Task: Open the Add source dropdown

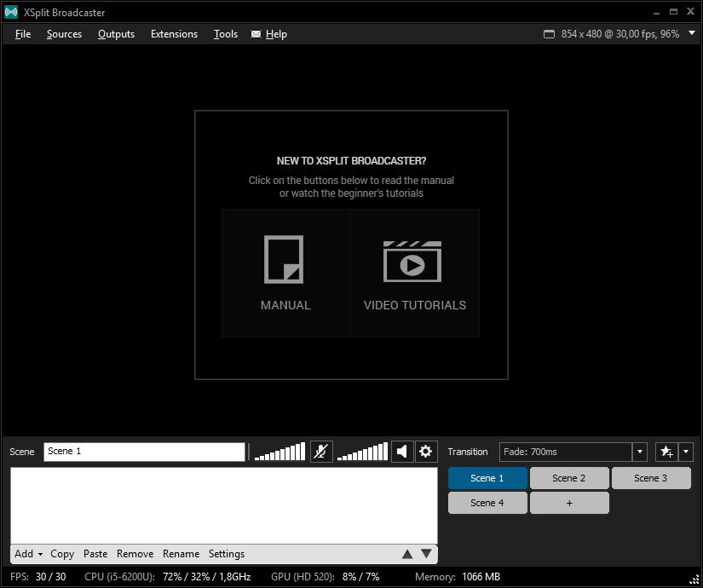Action: pyautogui.click(x=28, y=554)
